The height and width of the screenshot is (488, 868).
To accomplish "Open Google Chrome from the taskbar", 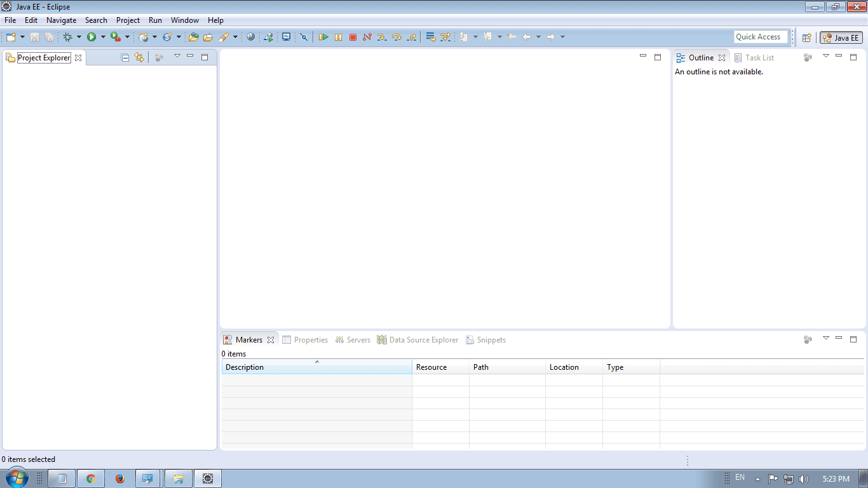I will (91, 478).
